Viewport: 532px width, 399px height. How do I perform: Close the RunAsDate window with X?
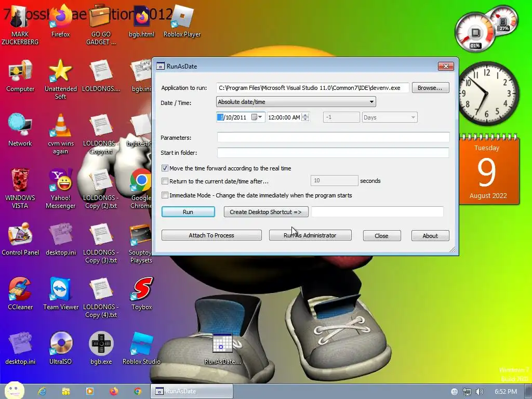pos(446,66)
